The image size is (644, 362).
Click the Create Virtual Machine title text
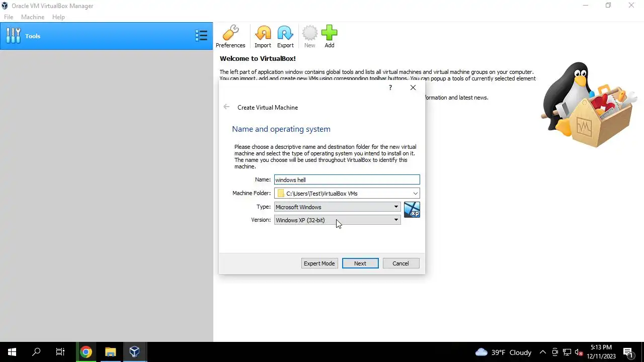tap(268, 108)
